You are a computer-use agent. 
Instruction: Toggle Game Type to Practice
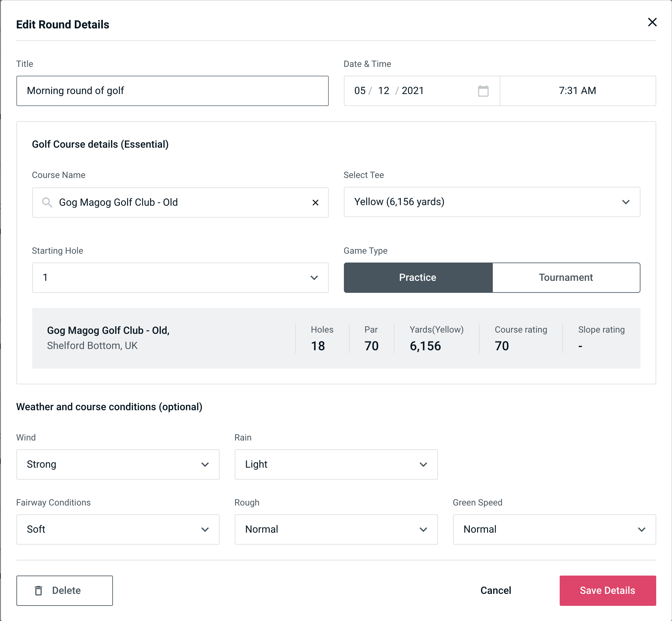point(418,277)
